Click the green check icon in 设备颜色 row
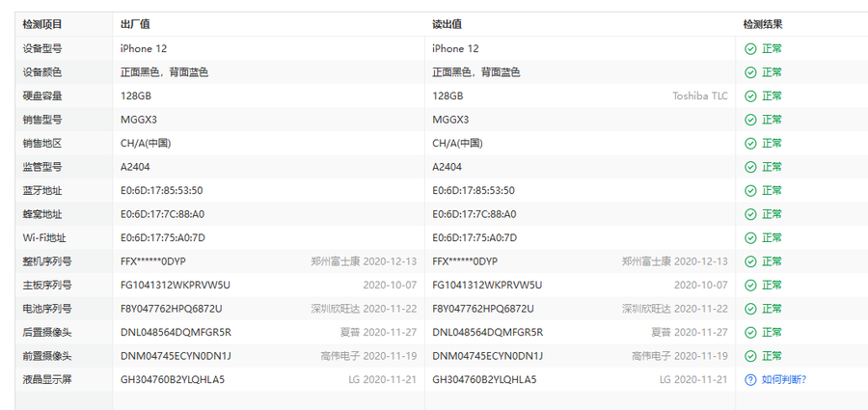868x410 pixels. point(750,72)
